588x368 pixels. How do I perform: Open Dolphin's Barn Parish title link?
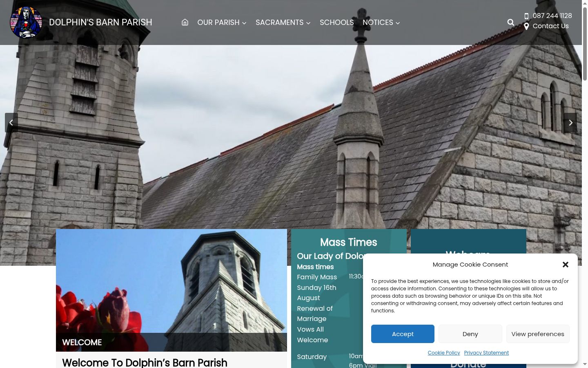tap(100, 22)
